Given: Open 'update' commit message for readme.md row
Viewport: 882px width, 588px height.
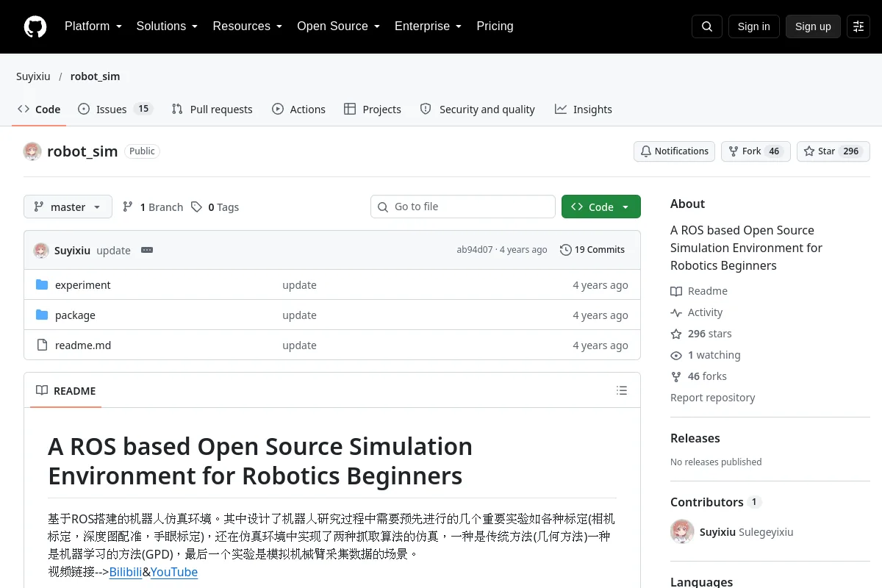Looking at the screenshot, I should click(x=299, y=345).
